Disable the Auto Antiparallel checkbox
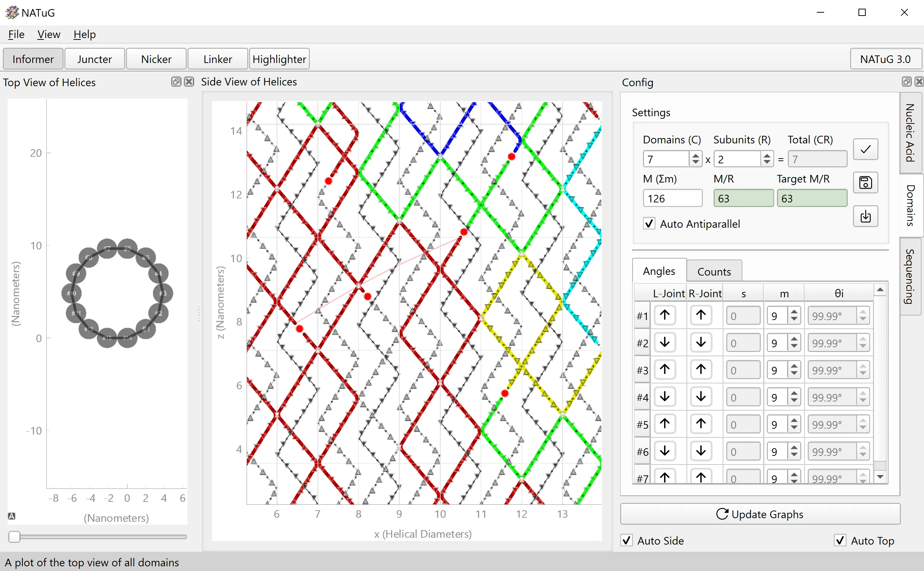The width and height of the screenshot is (924, 571). point(649,223)
